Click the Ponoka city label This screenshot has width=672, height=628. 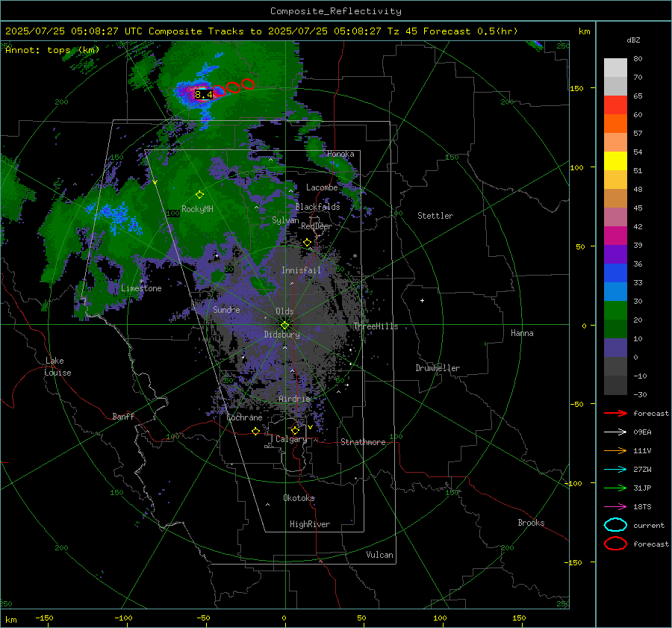(340, 154)
